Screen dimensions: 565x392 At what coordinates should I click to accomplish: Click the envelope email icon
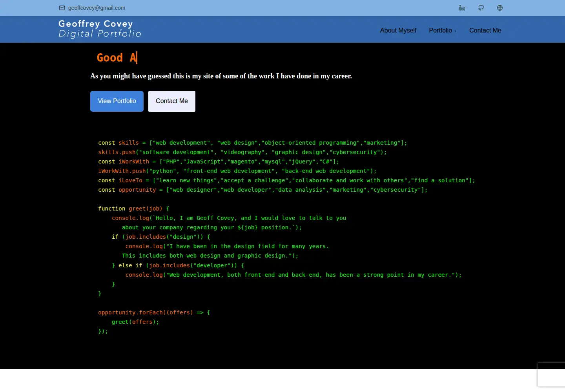(62, 8)
